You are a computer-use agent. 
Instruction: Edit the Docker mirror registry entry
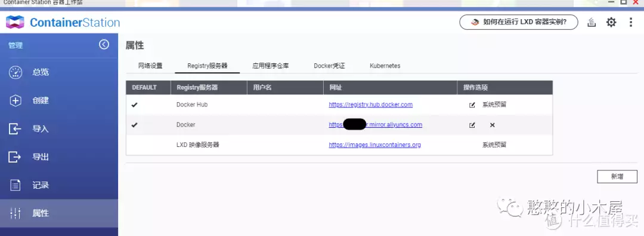472,125
